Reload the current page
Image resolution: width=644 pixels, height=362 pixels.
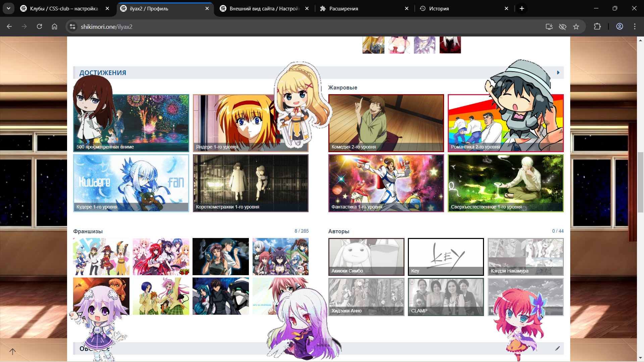coord(39,26)
